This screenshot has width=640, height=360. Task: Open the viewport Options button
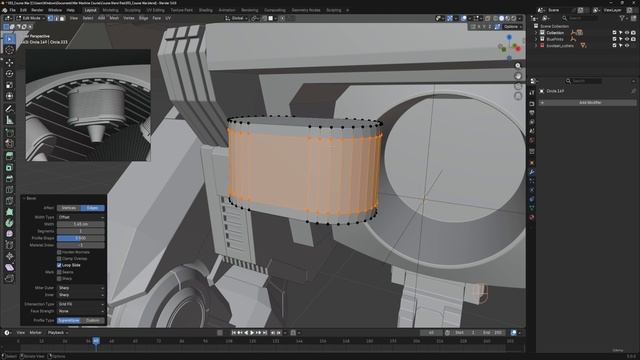512,27
